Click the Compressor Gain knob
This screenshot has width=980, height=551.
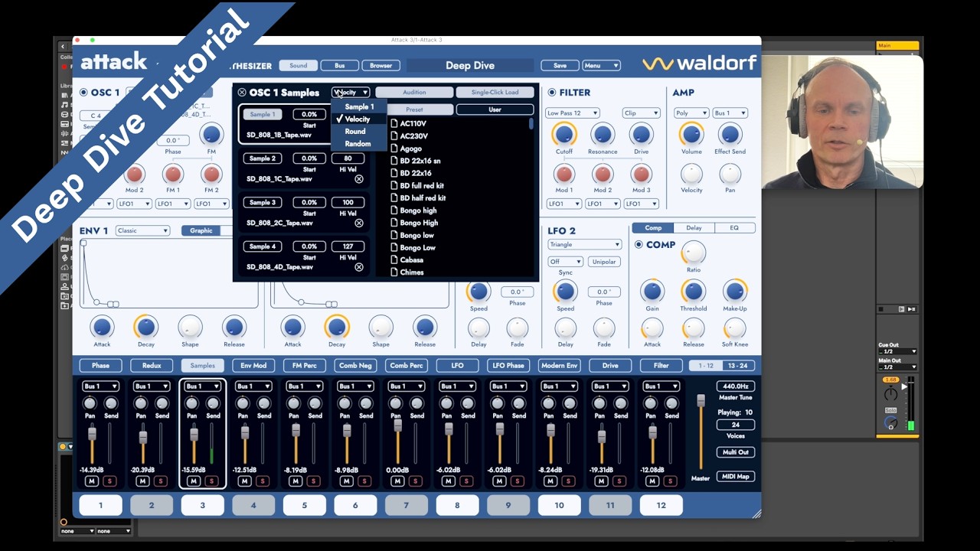point(652,291)
